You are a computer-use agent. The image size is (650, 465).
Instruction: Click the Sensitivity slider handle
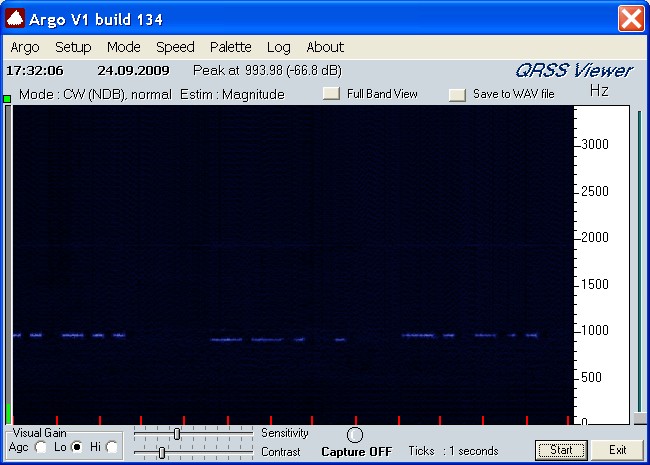[x=177, y=434]
